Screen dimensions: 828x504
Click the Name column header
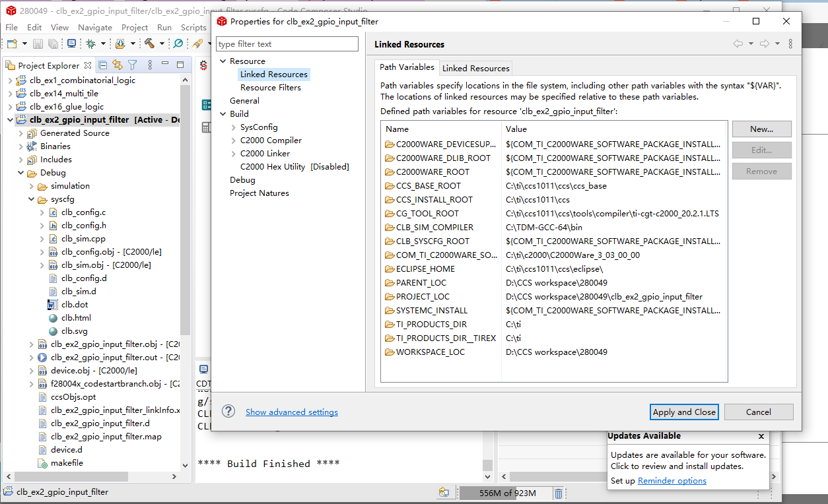click(441, 129)
